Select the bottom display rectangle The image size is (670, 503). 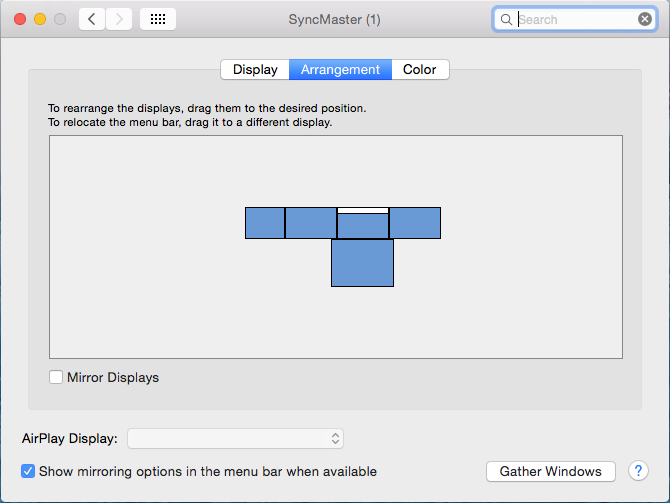(x=362, y=263)
